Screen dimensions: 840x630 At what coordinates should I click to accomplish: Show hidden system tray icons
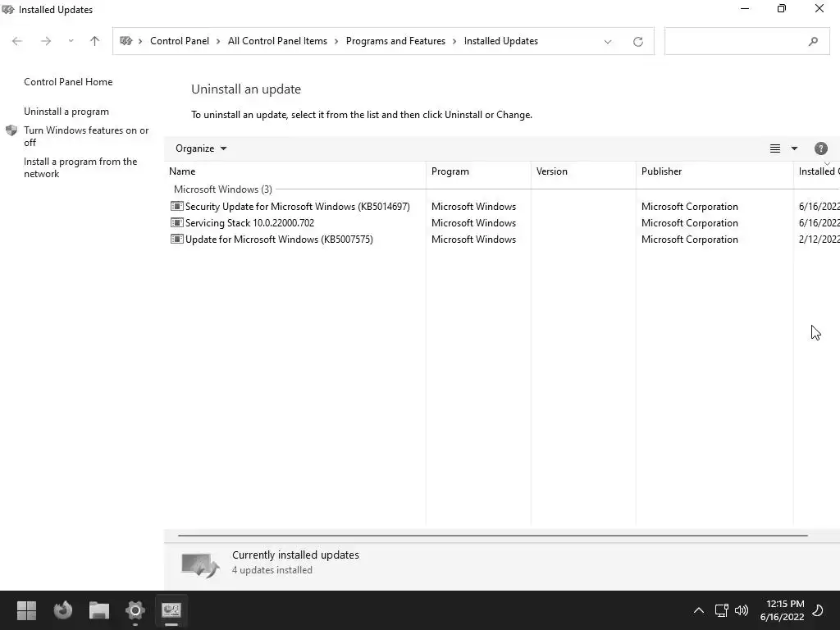click(x=699, y=610)
